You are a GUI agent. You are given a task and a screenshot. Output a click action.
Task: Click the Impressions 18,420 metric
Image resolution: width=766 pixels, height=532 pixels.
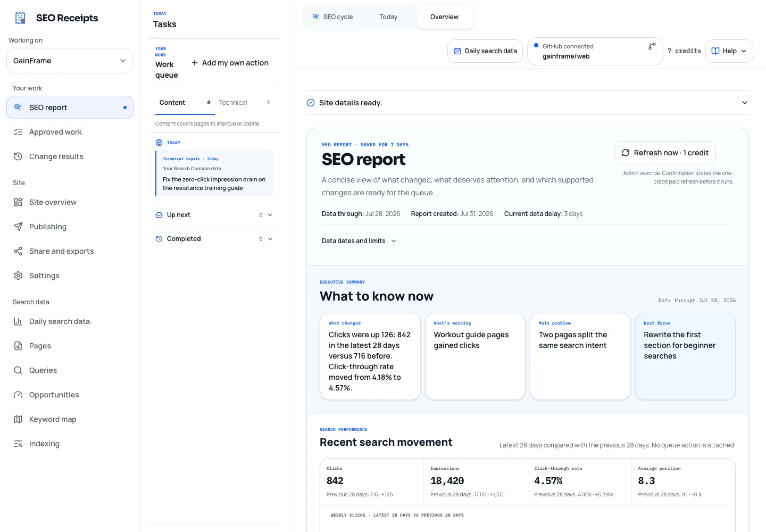[x=476, y=482]
